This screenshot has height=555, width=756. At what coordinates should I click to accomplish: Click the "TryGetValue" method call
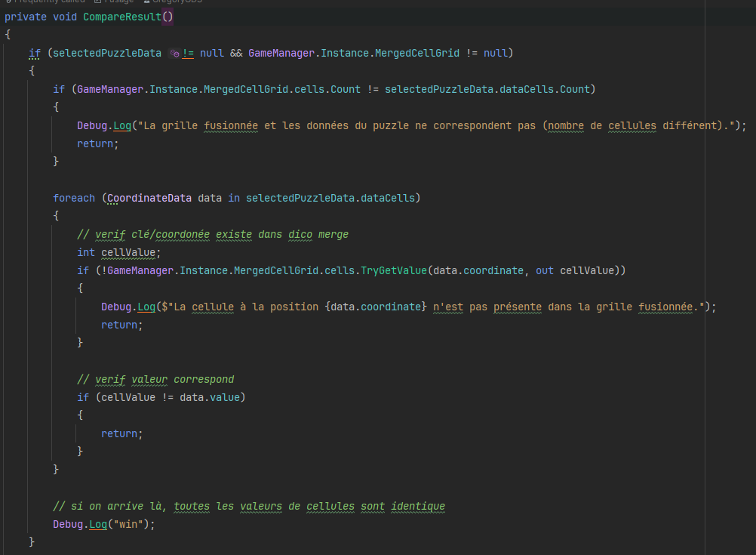(x=394, y=271)
